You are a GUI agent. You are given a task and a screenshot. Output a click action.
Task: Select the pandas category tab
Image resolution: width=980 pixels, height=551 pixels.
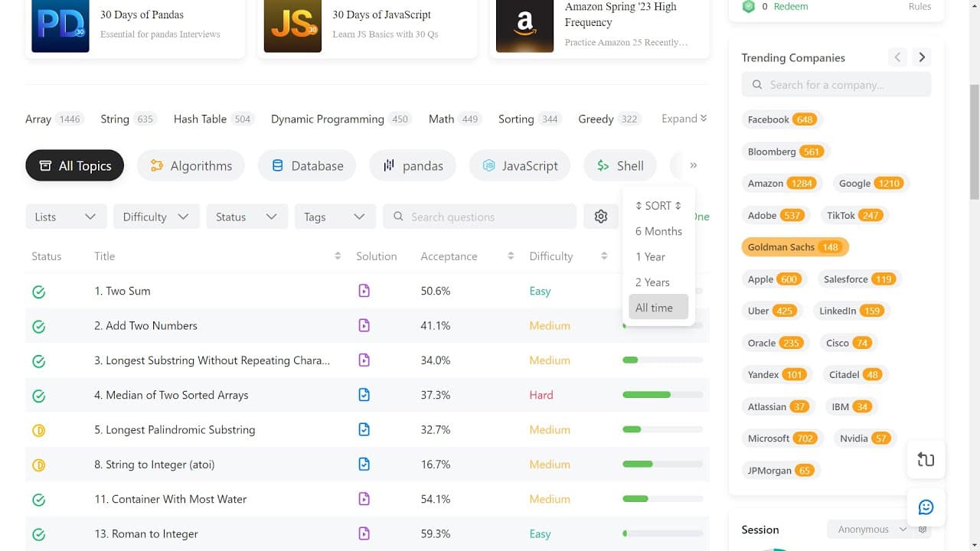click(413, 165)
